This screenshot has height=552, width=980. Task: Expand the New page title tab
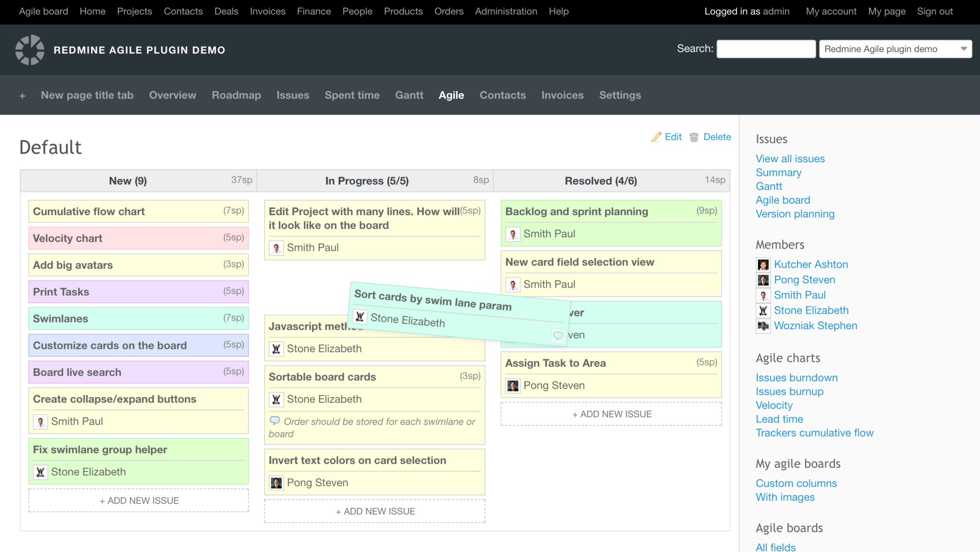[x=87, y=94]
